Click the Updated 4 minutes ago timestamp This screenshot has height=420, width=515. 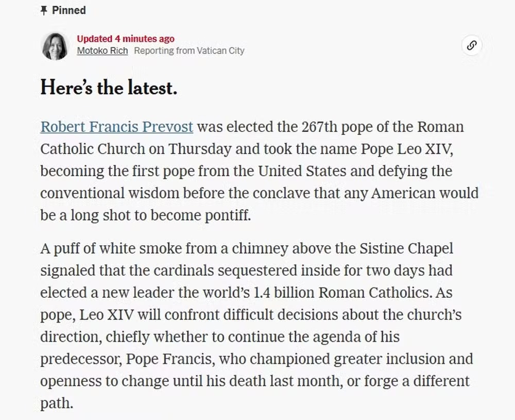click(125, 39)
